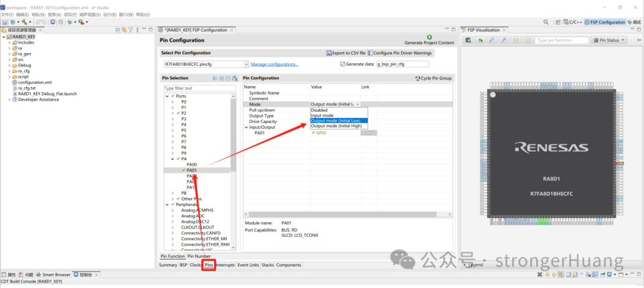644x288 pixels.
Task: Click the tree layout icon in Pin Selection
Action: [x=215, y=78]
